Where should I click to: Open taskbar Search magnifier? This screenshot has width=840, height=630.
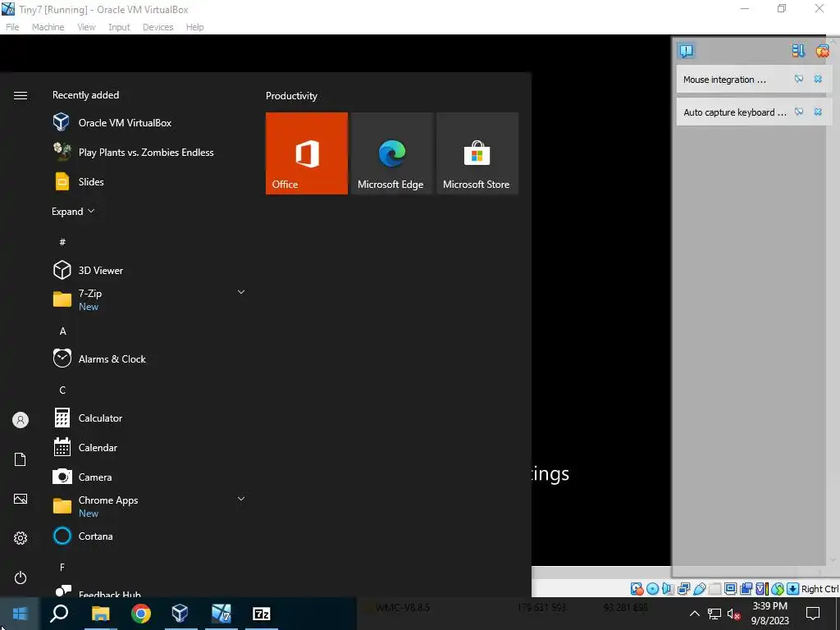(x=59, y=614)
